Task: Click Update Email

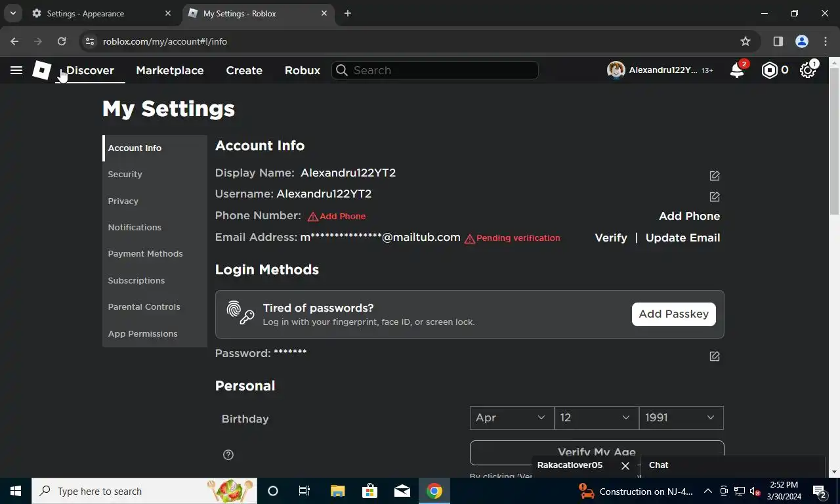Action: [x=682, y=238]
